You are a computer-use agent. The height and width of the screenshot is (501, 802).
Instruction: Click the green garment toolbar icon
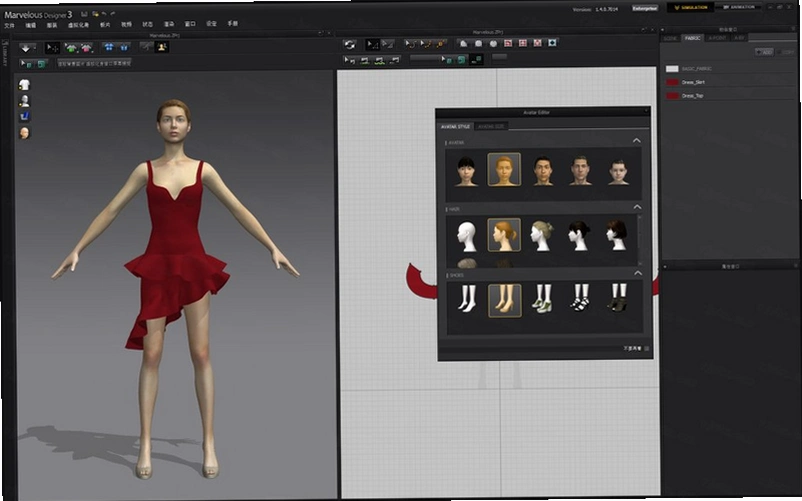click(71, 48)
